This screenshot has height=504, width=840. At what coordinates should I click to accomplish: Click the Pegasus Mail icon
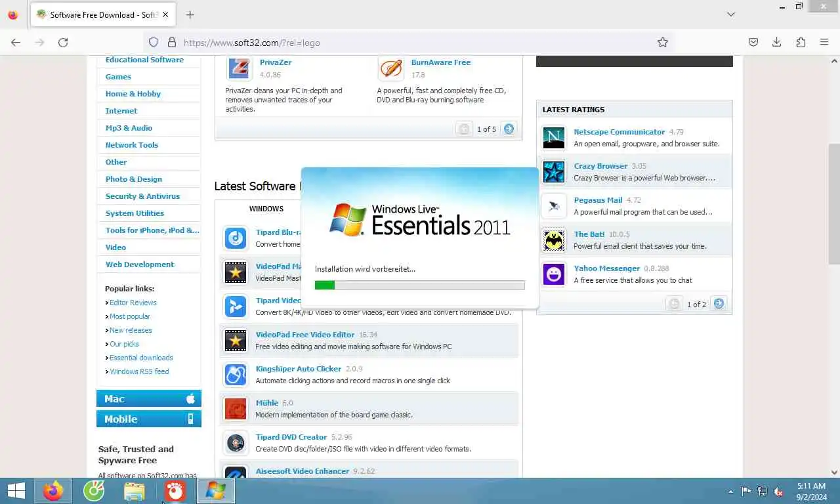click(x=554, y=205)
